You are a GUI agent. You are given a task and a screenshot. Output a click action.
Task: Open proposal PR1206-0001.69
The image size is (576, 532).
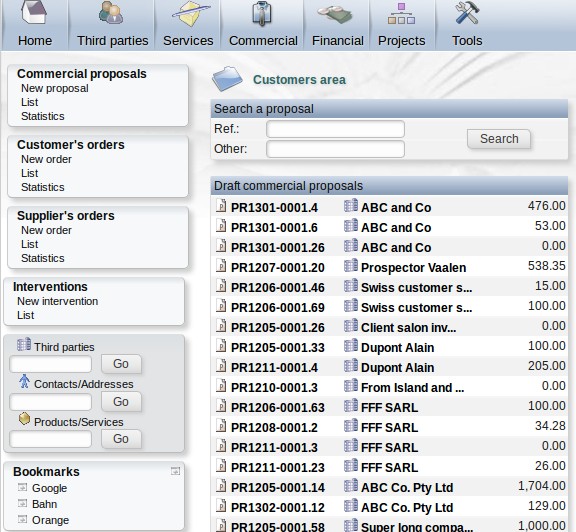click(278, 308)
